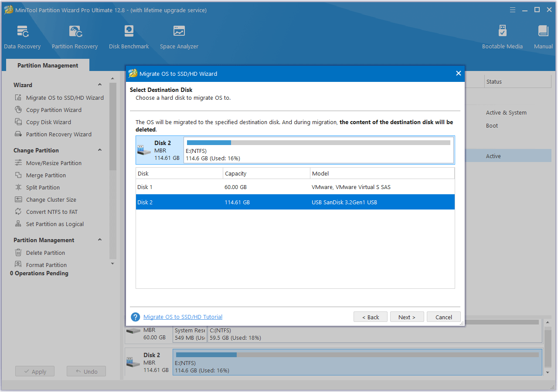The width and height of the screenshot is (558, 392).
Task: Open the Disk Benchmark tool
Action: (x=129, y=37)
